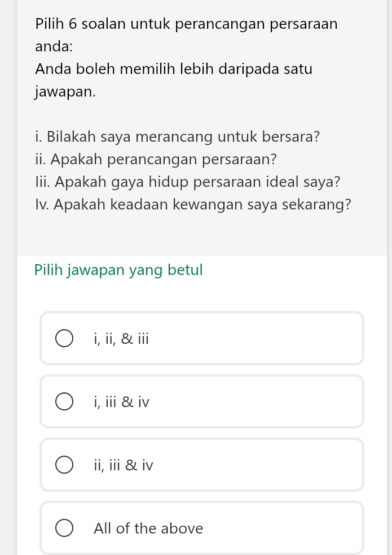Click blank right area of "ii, iii & iv" card
Image resolution: width=392 pixels, height=555 pixels.
click(282, 465)
